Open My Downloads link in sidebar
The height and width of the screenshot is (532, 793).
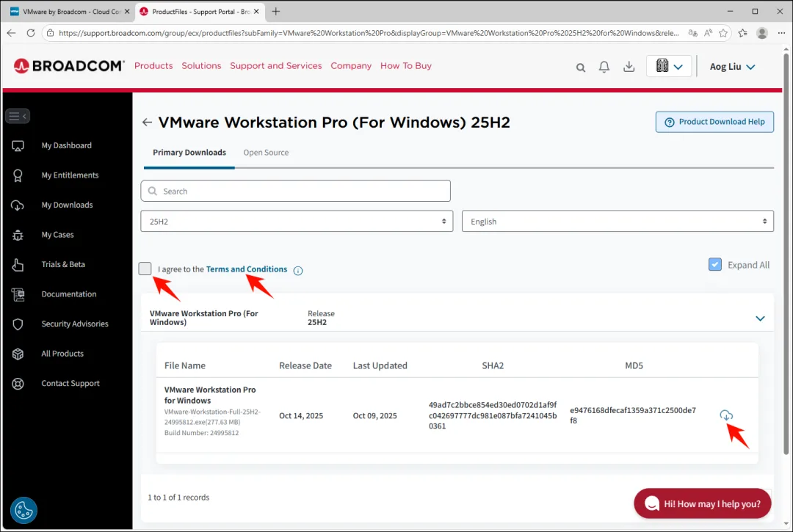(68, 205)
